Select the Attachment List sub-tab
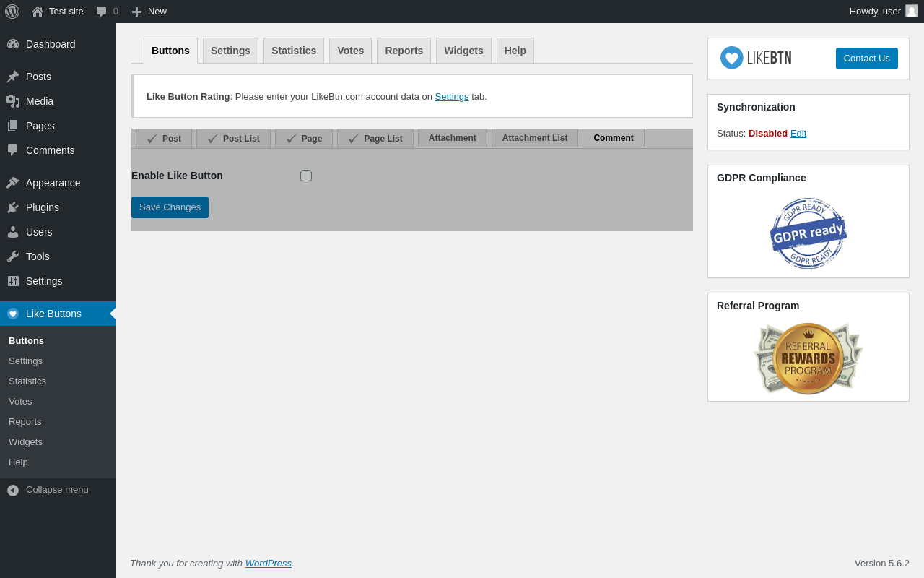924x578 pixels. [535, 138]
